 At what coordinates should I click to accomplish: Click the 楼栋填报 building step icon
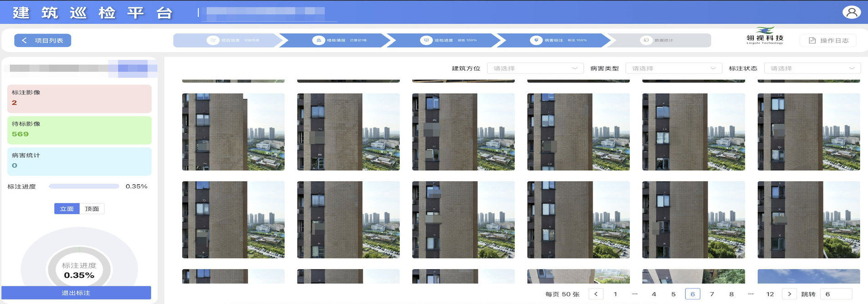point(318,40)
